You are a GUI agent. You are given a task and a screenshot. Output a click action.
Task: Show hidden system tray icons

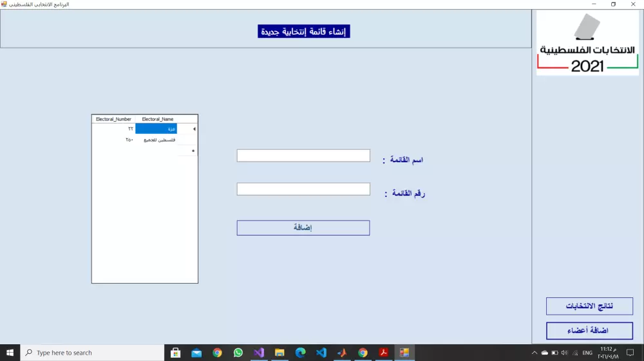point(535,353)
